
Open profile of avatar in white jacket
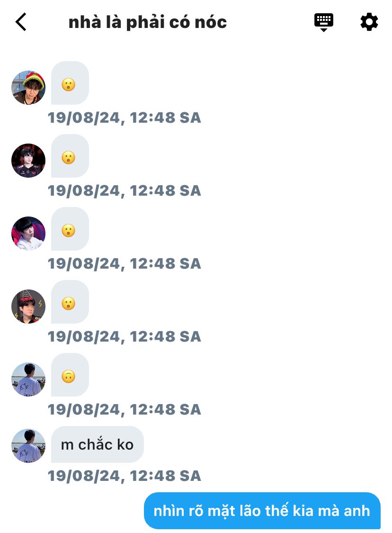coord(28,233)
